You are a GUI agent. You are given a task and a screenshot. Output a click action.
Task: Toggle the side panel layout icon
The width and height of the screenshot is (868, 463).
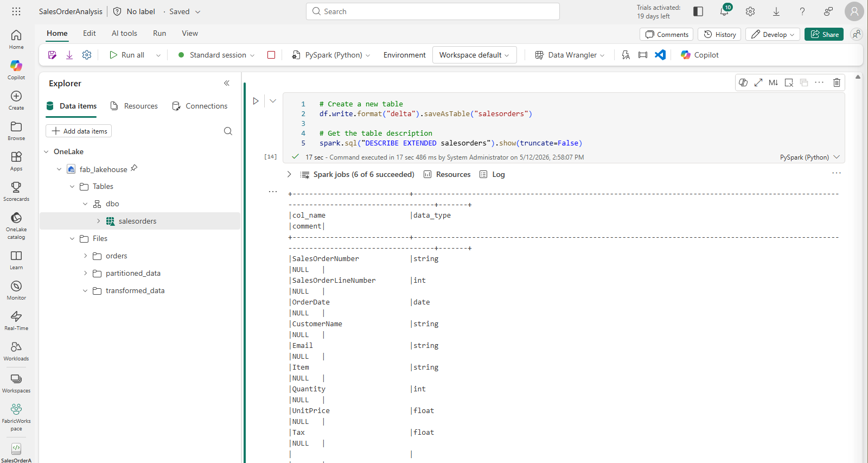[698, 11]
